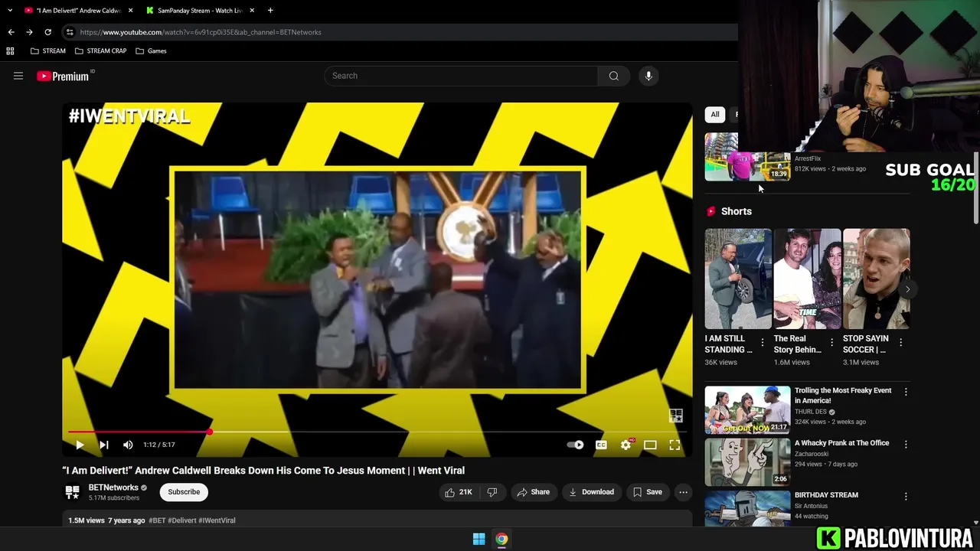Open the STOP SAYIN SOCCER short
980x551 pixels.
pyautogui.click(x=876, y=279)
